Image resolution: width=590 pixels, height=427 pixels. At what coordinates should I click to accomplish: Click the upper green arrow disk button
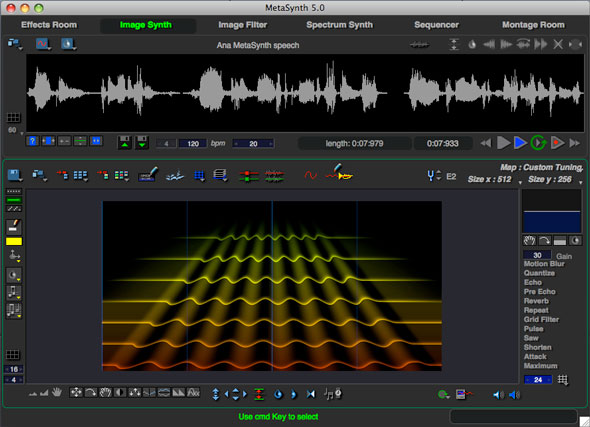pos(125,143)
